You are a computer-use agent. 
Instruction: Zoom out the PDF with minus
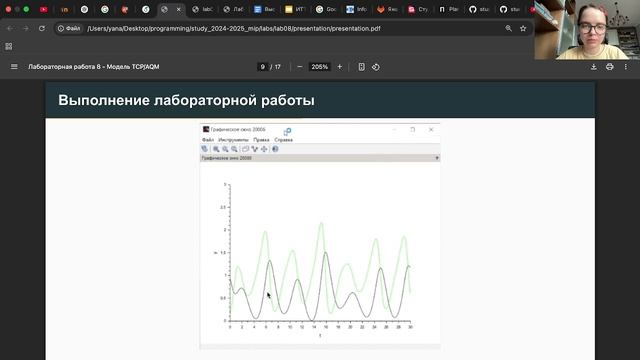(x=300, y=67)
